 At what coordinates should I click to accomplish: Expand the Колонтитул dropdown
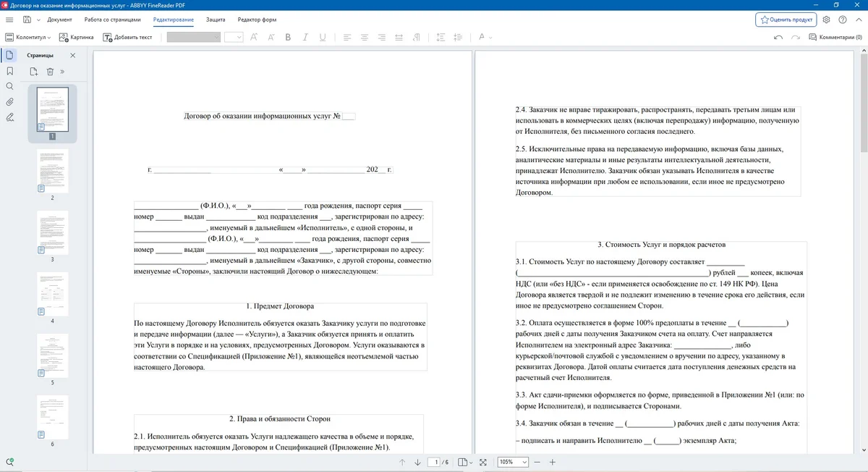27,37
